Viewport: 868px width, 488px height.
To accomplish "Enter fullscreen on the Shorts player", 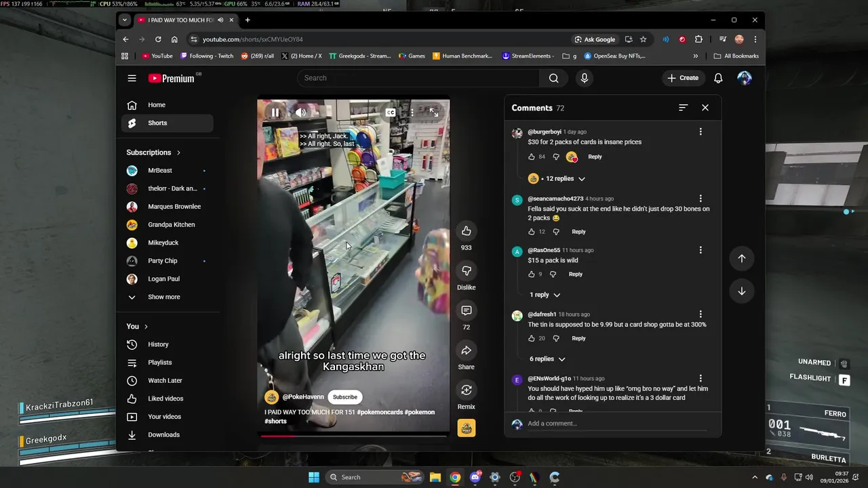I will pos(434,113).
